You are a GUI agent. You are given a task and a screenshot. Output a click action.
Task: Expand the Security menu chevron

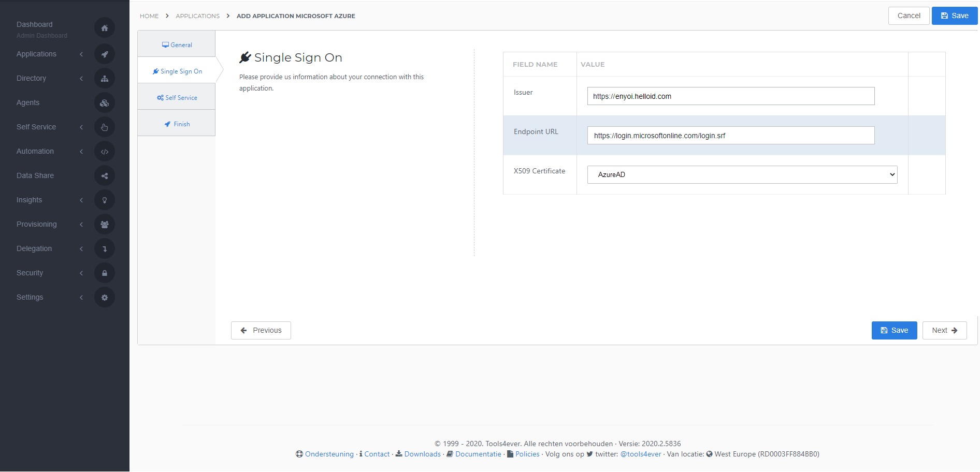(81, 273)
